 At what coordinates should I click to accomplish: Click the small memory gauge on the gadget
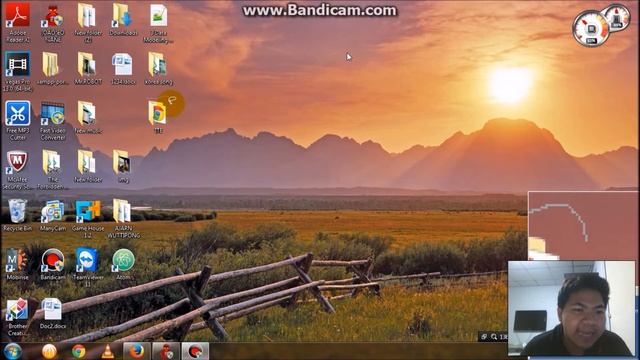(x=616, y=18)
